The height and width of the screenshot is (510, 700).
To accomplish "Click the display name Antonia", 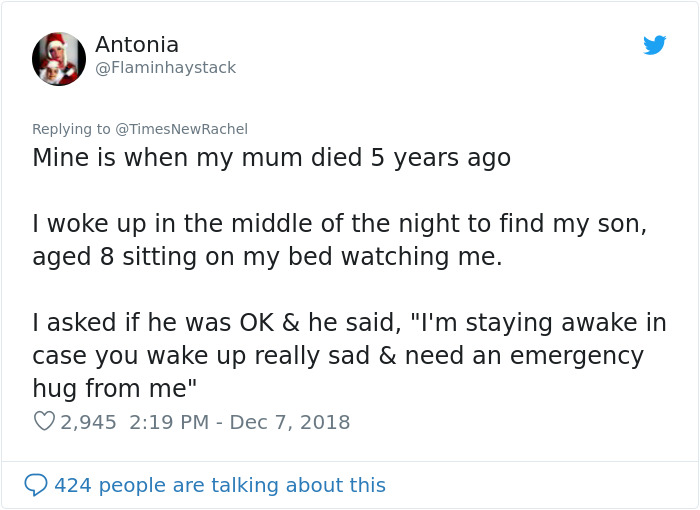I will (x=137, y=45).
